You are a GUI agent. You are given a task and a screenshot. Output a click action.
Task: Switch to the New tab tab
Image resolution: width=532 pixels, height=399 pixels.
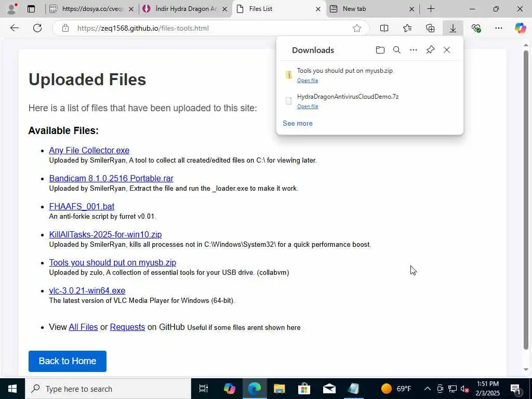point(371,9)
